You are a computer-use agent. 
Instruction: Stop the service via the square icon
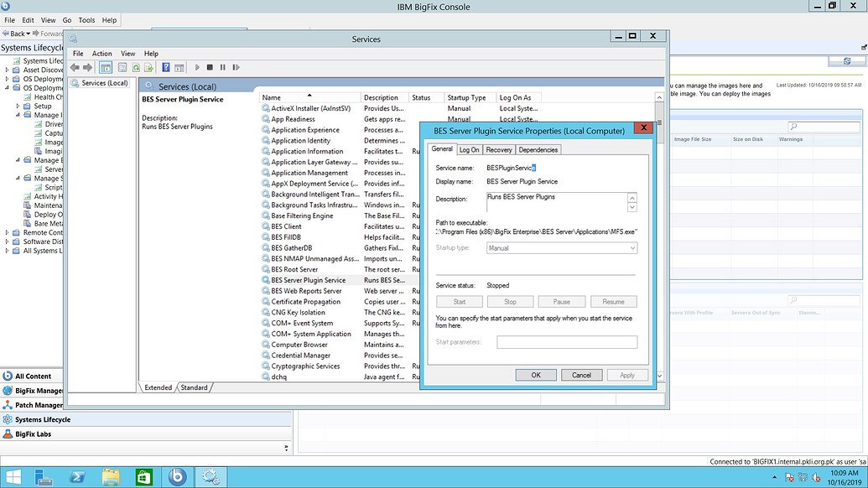point(211,68)
